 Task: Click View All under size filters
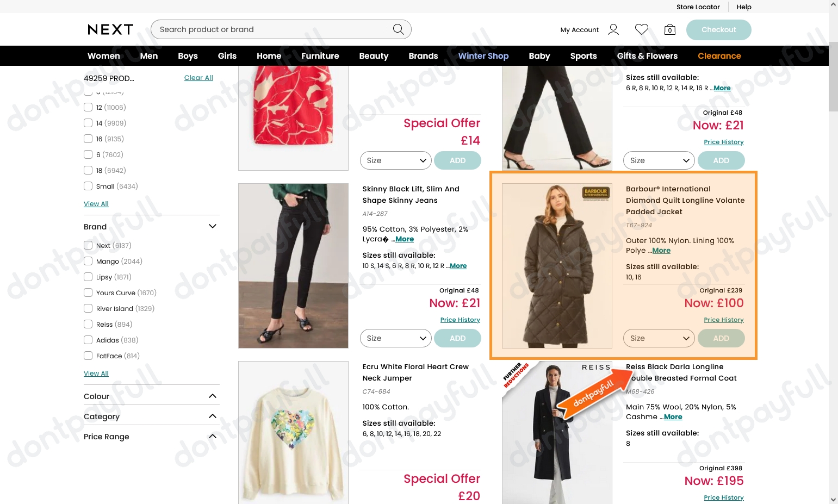point(96,204)
